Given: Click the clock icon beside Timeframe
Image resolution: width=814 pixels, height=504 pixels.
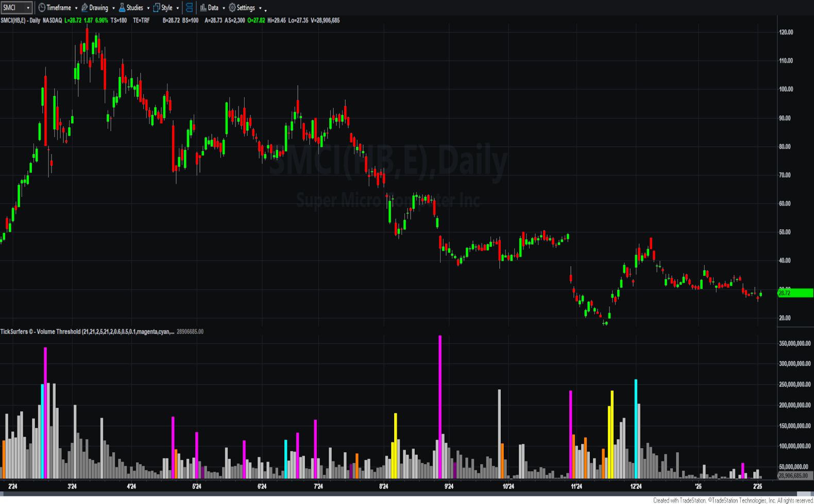Looking at the screenshot, I should point(42,8).
